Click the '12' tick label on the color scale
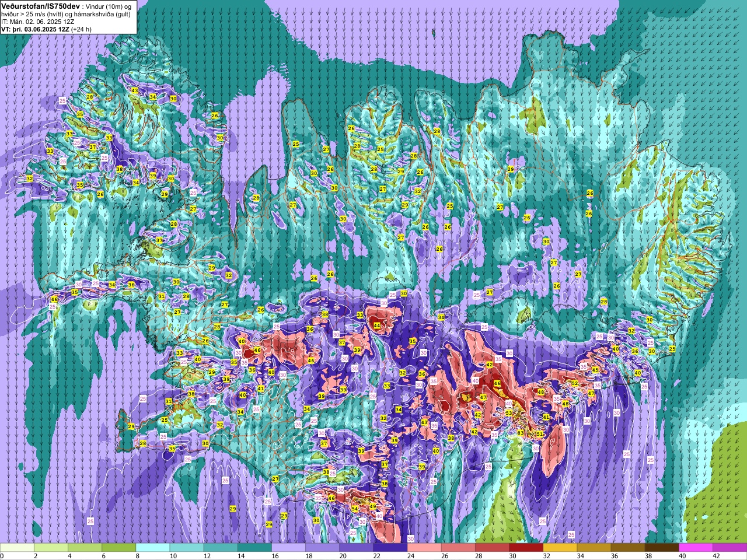This screenshot has width=747, height=560. 207,556
